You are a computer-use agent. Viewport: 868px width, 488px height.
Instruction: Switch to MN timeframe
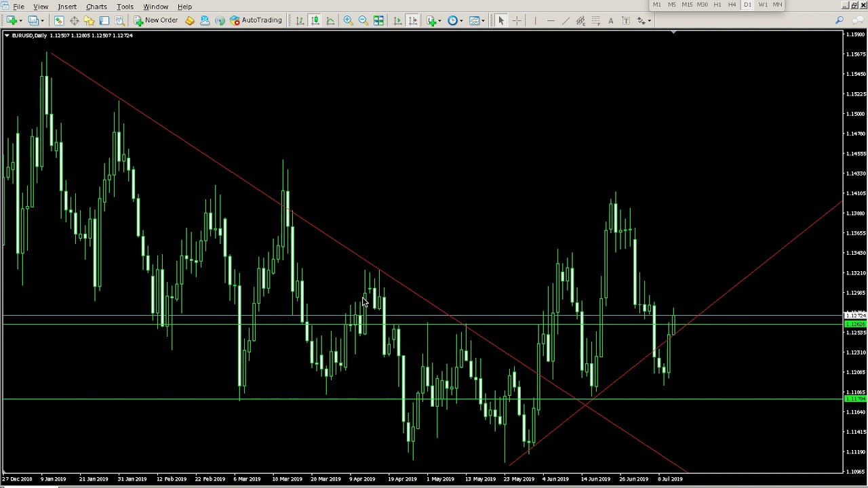point(778,5)
